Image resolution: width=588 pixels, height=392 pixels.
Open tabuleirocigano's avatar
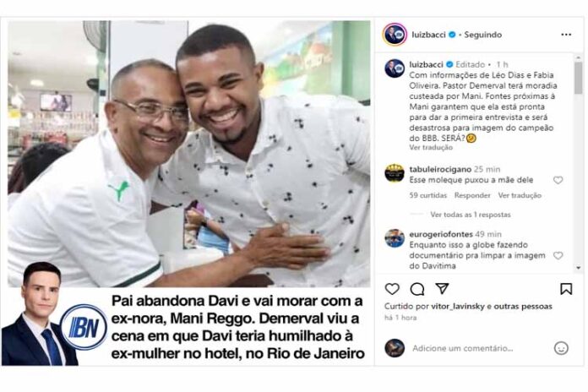pyautogui.click(x=395, y=173)
